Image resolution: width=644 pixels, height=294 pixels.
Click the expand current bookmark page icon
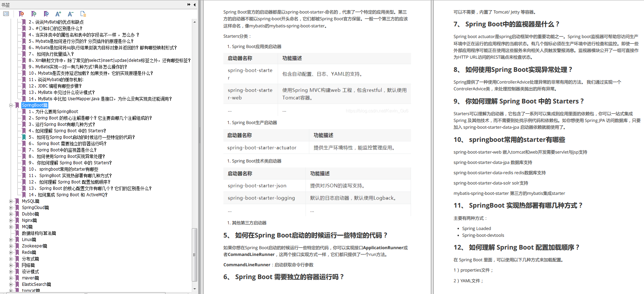(83, 14)
